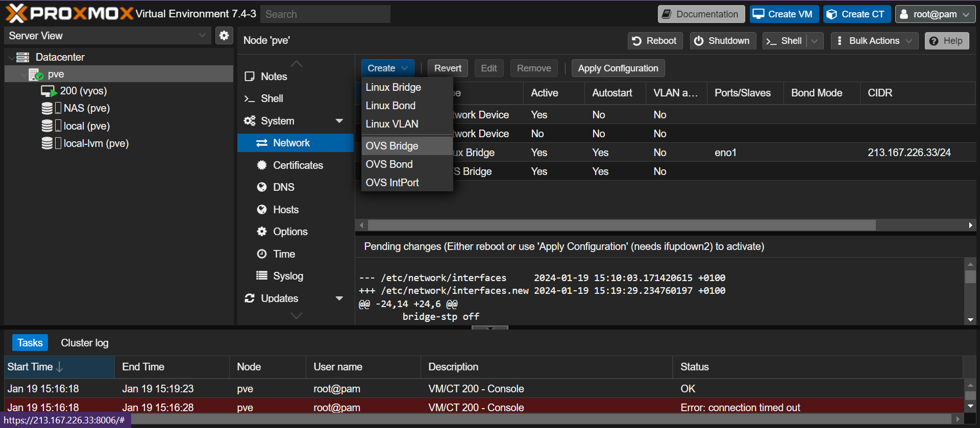Select the Datacenter server icon
980x428 pixels.
pos(23,57)
